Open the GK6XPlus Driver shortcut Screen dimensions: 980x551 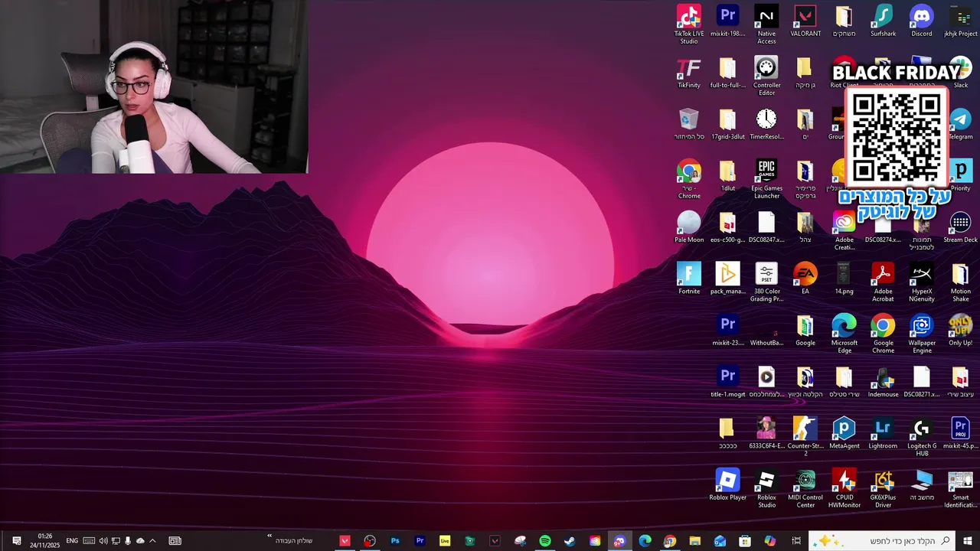click(883, 488)
